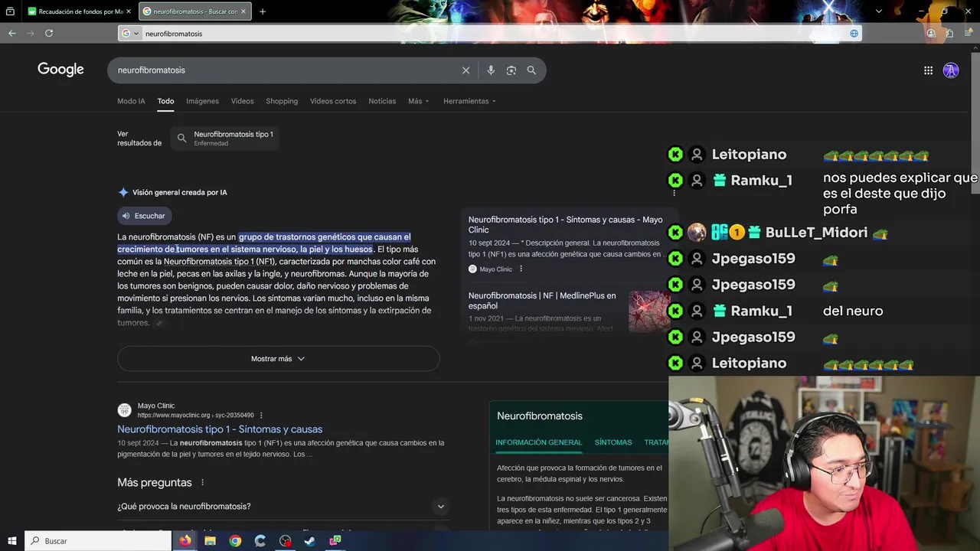This screenshot has width=980, height=551.
Task: Go to the Google homepage logo
Action: coord(60,70)
